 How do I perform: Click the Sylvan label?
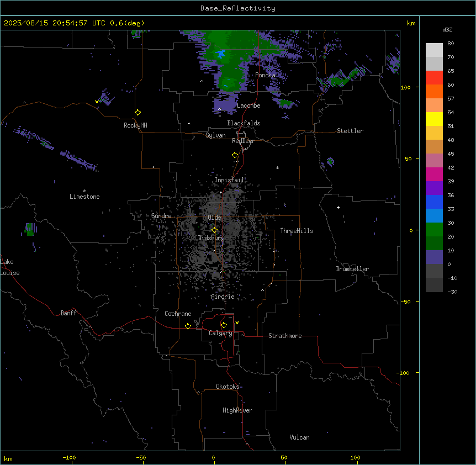pyautogui.click(x=215, y=135)
